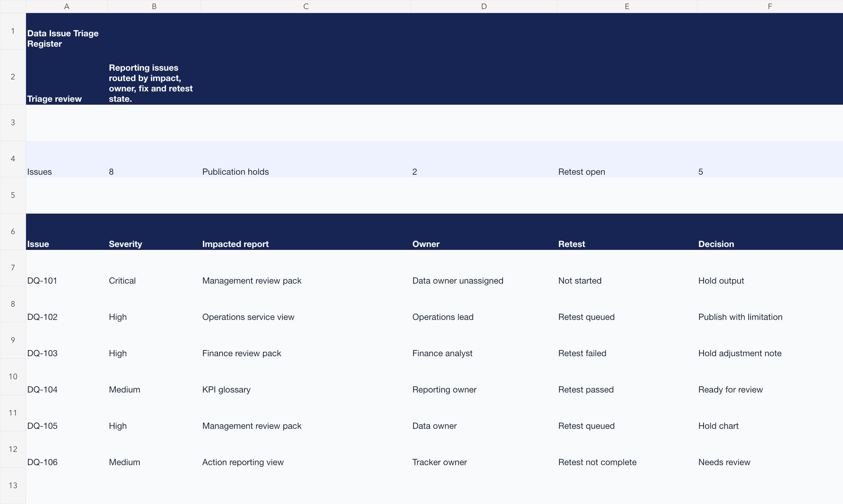Select column F header

point(770,6)
